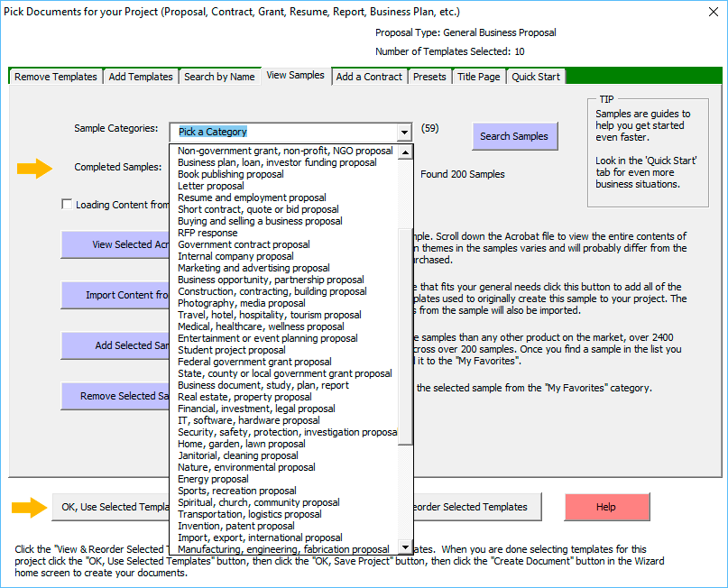This screenshot has width=728, height=588.
Task: Select Spiritual, church, community proposal
Action: point(284,502)
